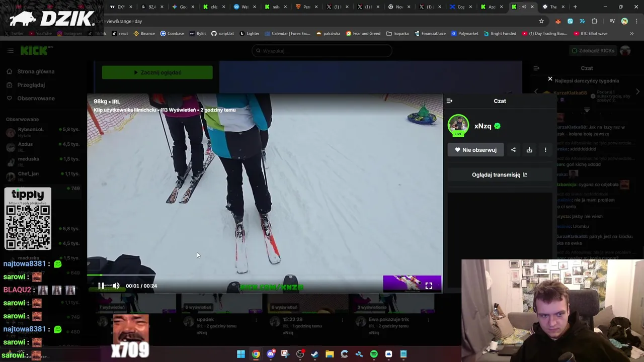Image resolution: width=644 pixels, height=362 pixels.
Task: Open options menu for the upadek clip
Action: [256, 320]
